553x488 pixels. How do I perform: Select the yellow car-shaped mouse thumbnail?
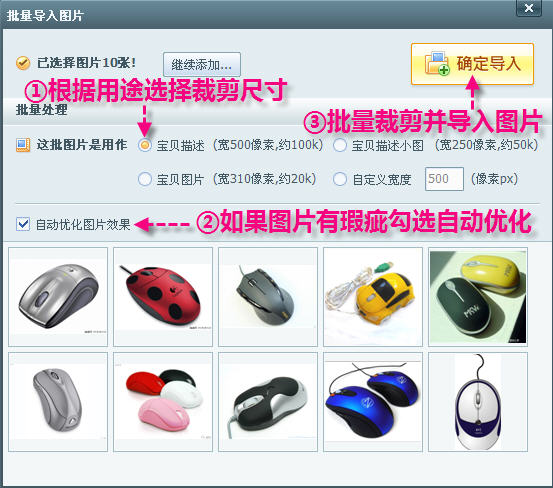pos(373,297)
